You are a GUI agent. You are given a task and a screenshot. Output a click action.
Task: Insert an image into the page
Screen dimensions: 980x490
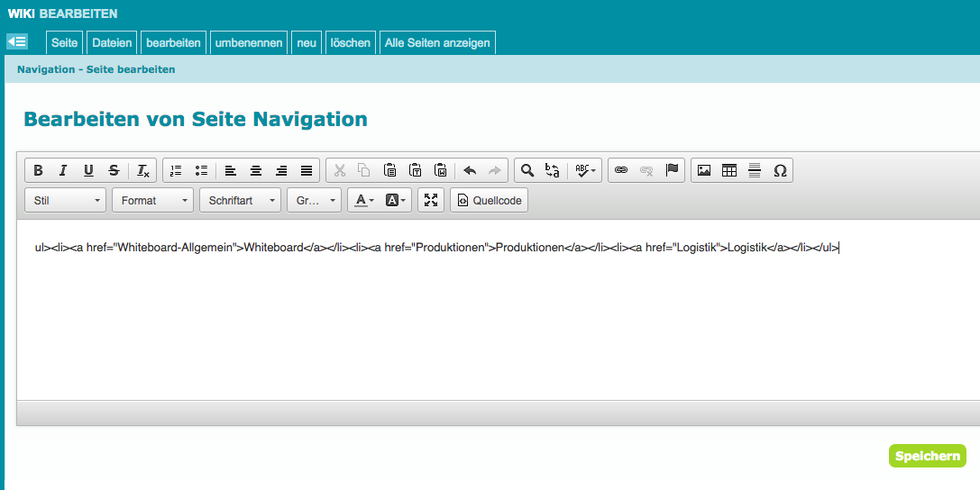704,170
